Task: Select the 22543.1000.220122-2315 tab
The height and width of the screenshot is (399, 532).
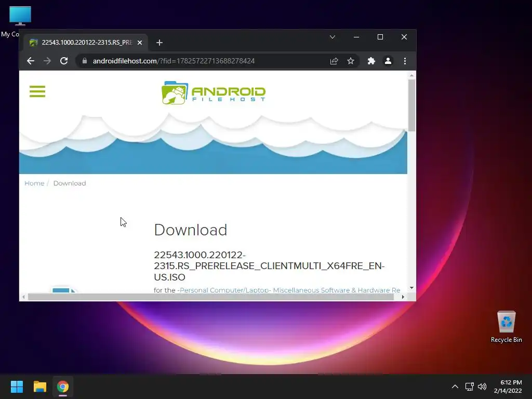Action: click(x=85, y=43)
